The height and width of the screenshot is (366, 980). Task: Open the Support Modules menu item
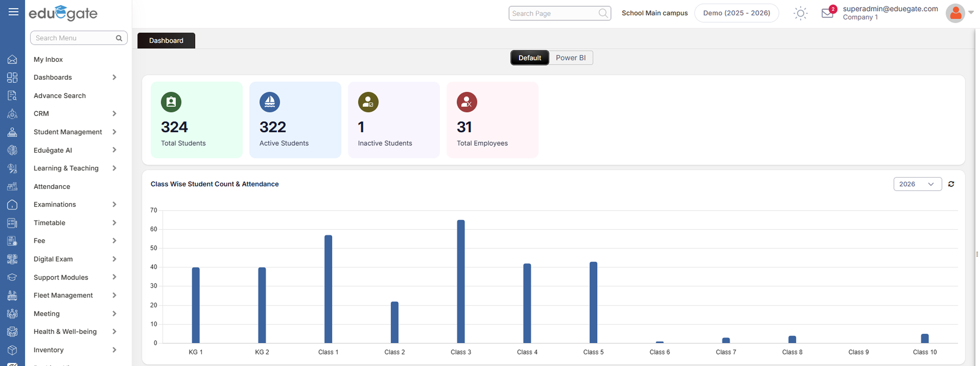coord(61,278)
